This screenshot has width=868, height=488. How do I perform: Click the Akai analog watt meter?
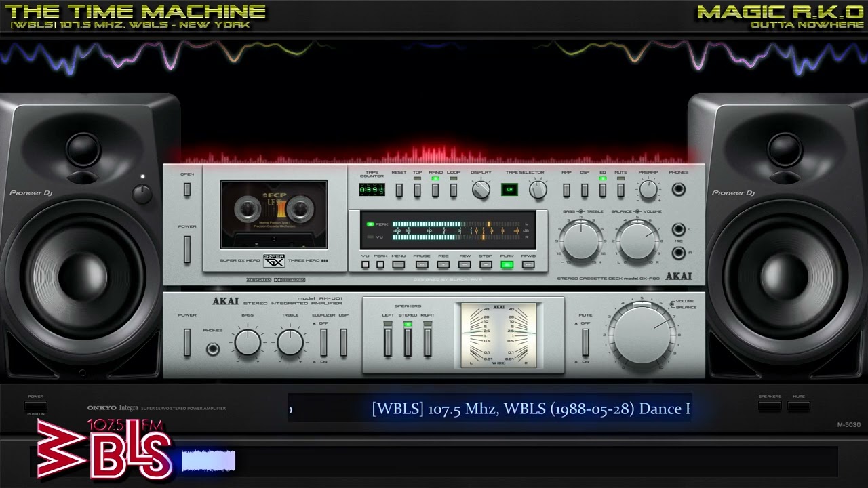click(498, 335)
